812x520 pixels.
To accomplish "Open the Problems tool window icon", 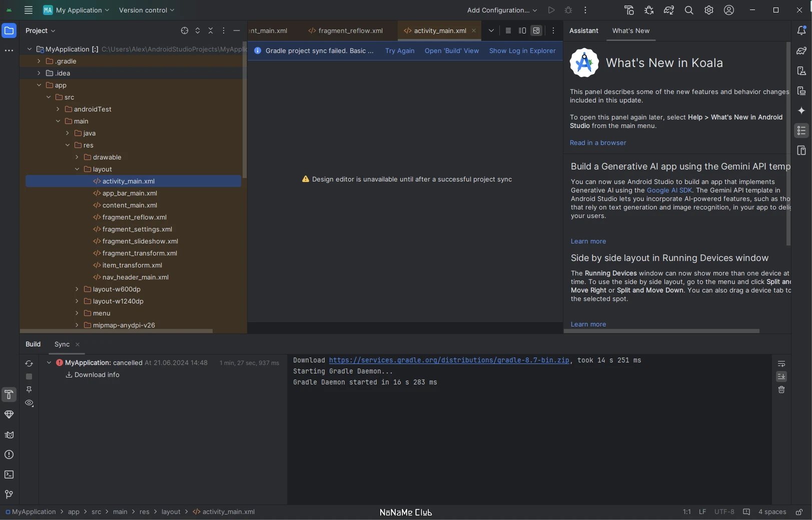I will point(9,454).
